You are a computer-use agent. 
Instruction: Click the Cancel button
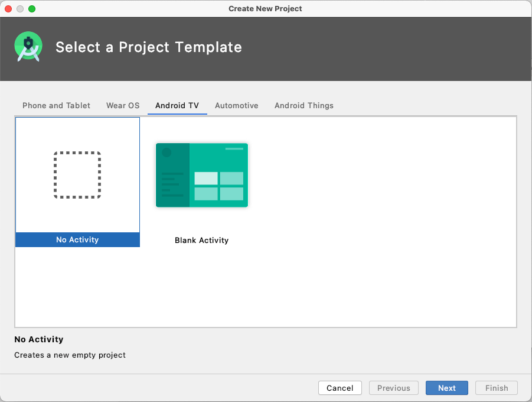tap(340, 388)
